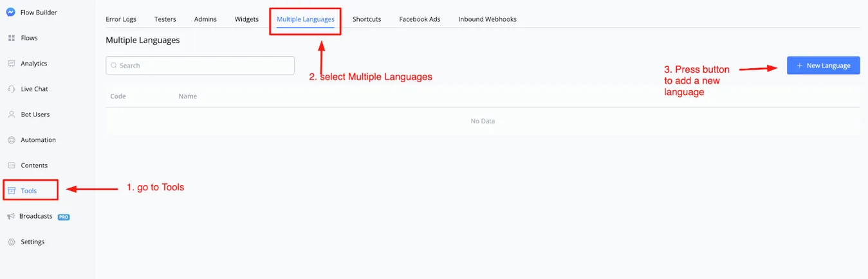Viewport: 868px width, 279px height.
Task: Add a language with New Language button
Action: click(823, 66)
